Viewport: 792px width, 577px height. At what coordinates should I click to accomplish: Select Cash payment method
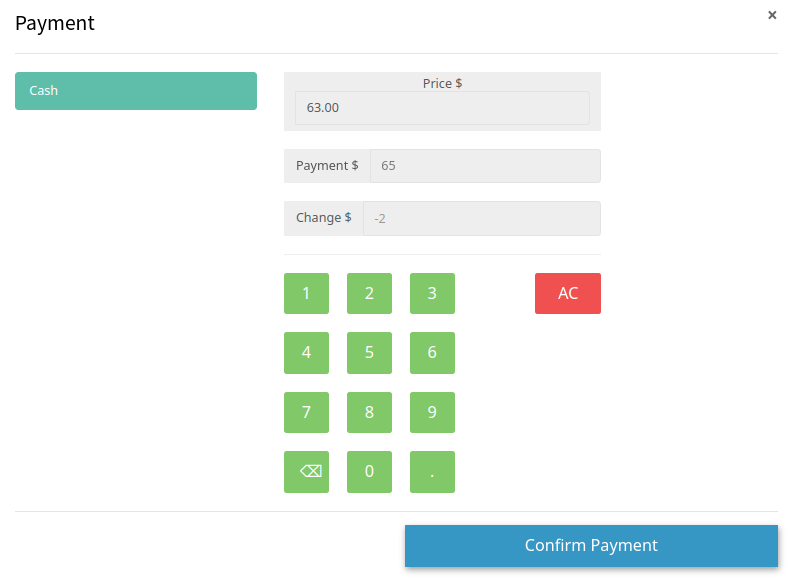pos(136,91)
